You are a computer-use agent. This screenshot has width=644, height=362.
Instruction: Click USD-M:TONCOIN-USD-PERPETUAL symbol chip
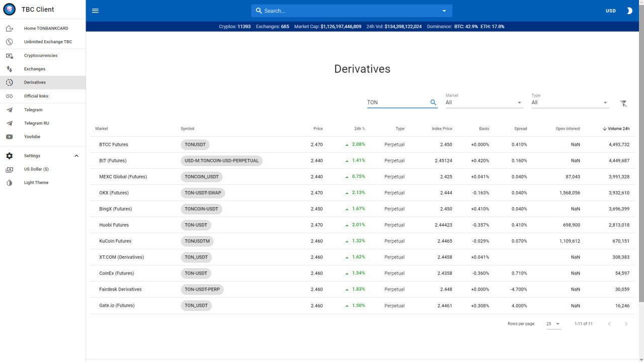pos(221,160)
